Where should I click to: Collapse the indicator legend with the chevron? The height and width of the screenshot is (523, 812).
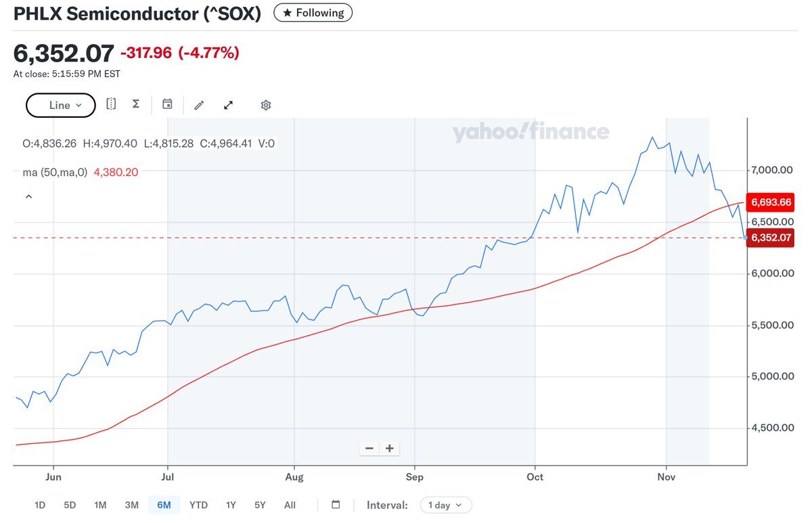(x=29, y=197)
